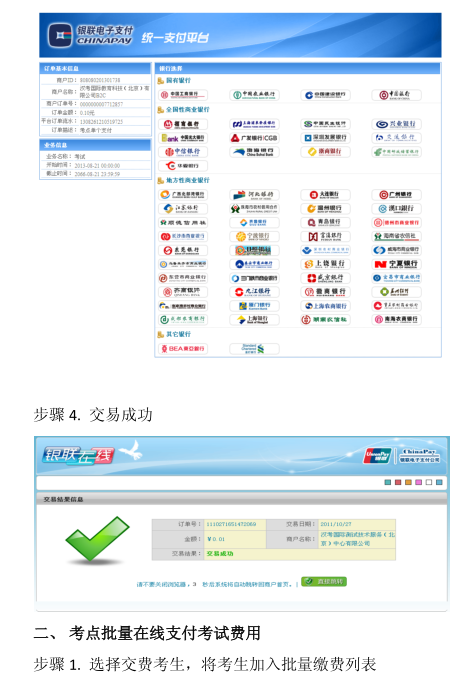
Task: Pick Bank of Jiangsu 江苏银行 logo
Action: tap(183, 209)
